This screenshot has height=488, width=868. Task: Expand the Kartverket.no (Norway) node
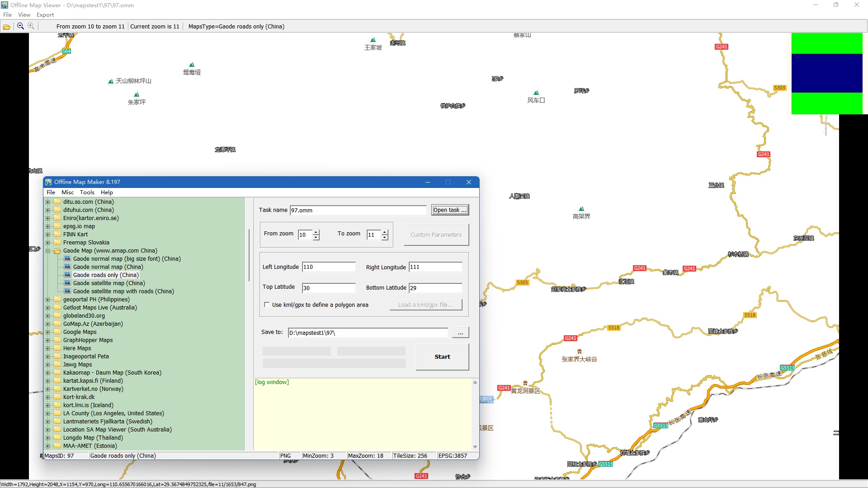[x=47, y=389]
